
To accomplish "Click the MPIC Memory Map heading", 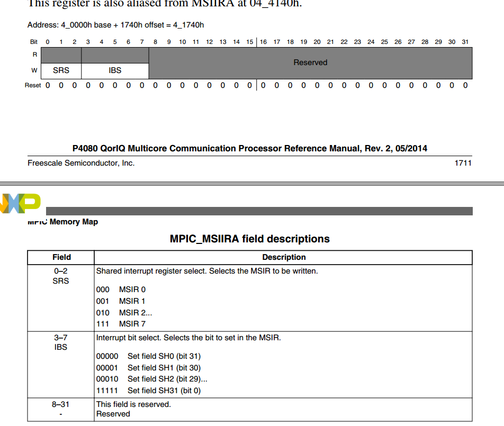I will (63, 222).
